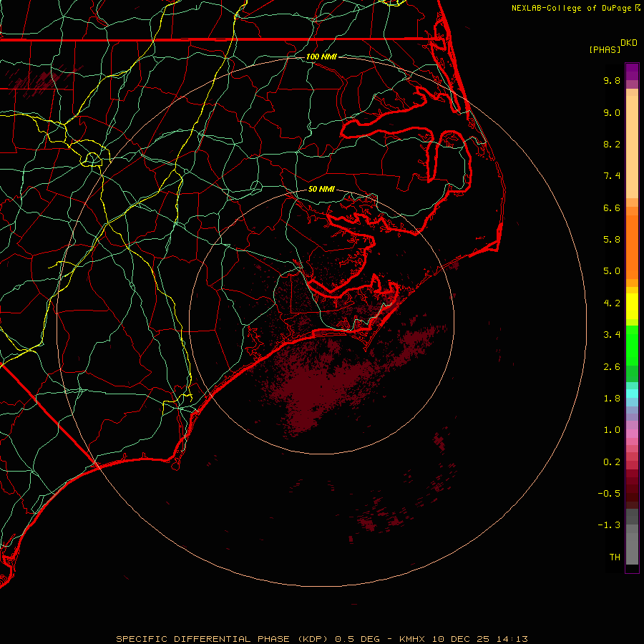The width and height of the screenshot is (644, 644).
Task: Click the 4.2 legend value
Action: tap(612, 303)
